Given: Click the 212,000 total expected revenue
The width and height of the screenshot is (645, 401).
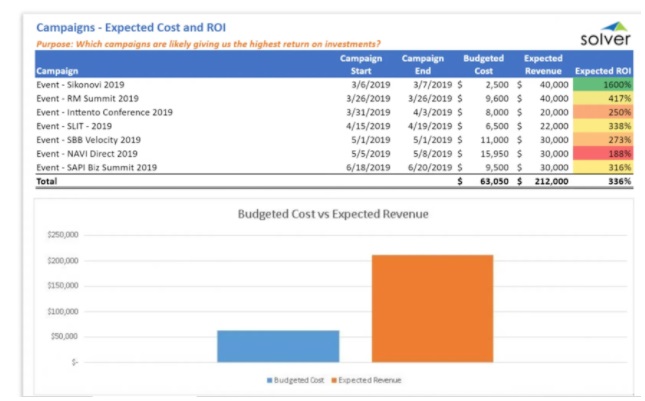Looking at the screenshot, I should click(x=552, y=181).
